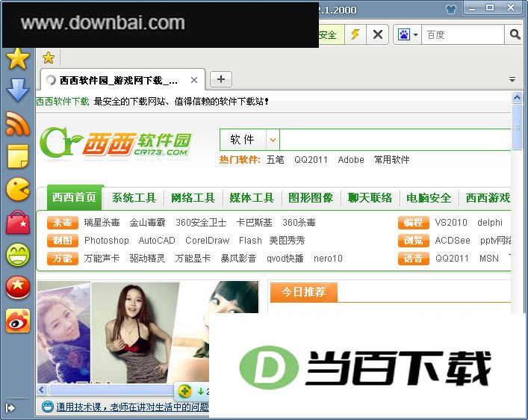
Task: Open the RSS feed sidebar icon
Action: click(17, 124)
